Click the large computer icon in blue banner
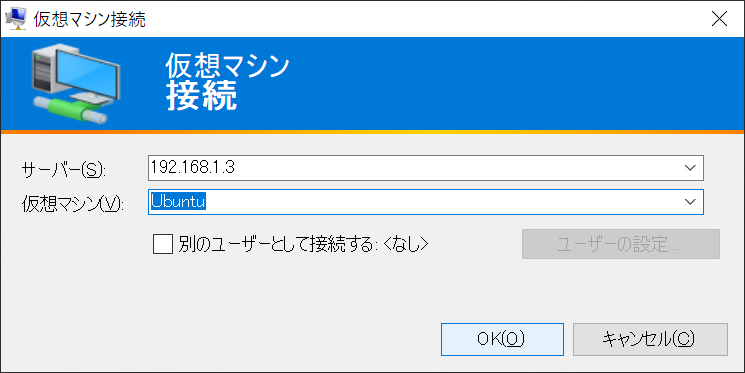This screenshot has height=373, width=745. 76,84
